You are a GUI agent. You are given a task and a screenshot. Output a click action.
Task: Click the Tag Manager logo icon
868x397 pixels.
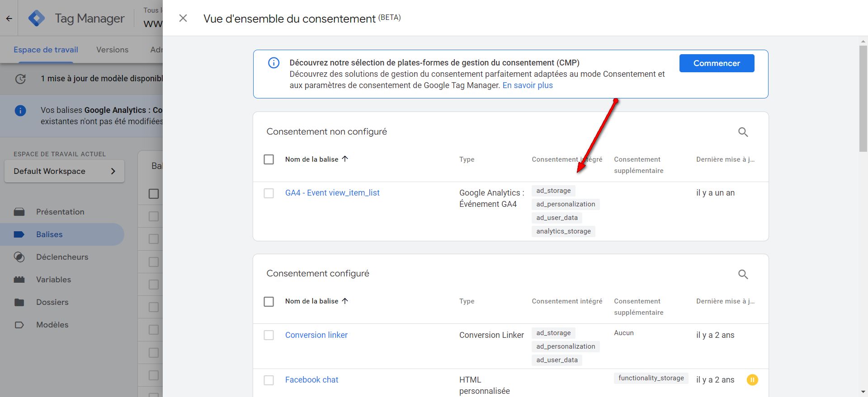point(37,19)
